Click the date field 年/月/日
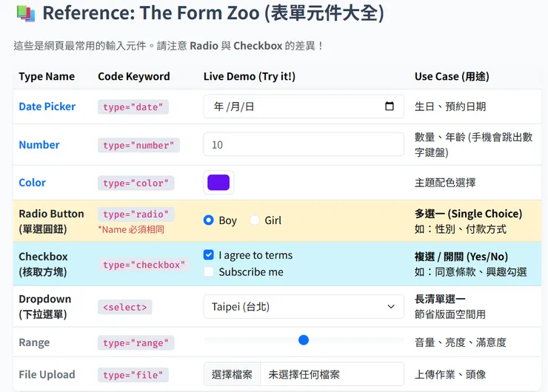Screen dimensions: 548x392 pyautogui.click(x=244, y=107)
